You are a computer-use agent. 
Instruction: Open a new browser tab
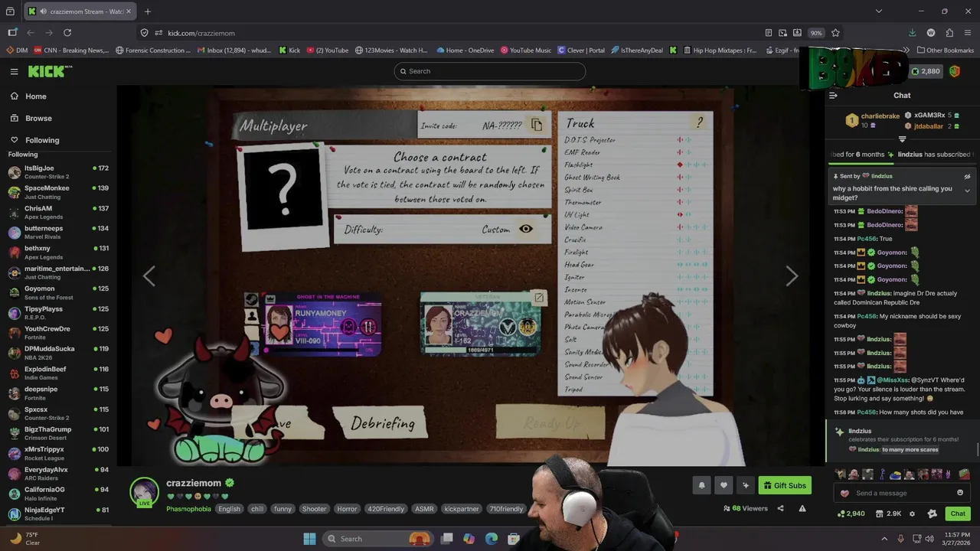pyautogui.click(x=148, y=11)
